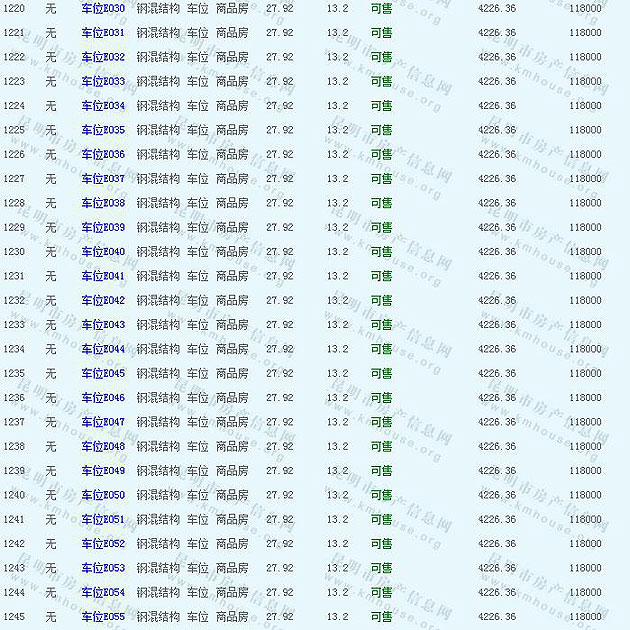View details for 车位E046
630x630 pixels.
tap(103, 398)
